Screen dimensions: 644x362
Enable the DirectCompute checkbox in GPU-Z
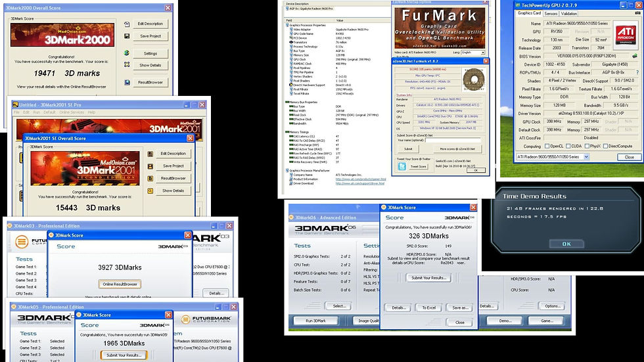(x=605, y=146)
